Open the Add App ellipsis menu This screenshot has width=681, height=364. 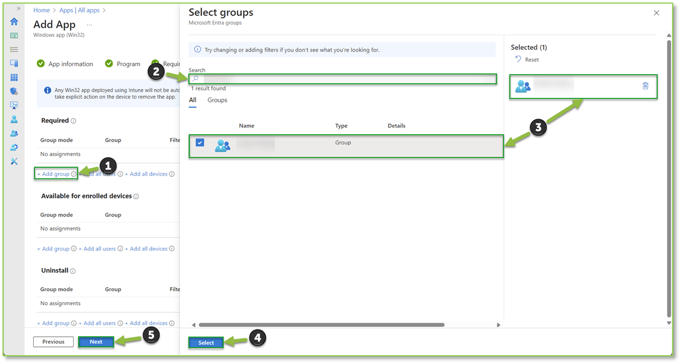pos(89,25)
